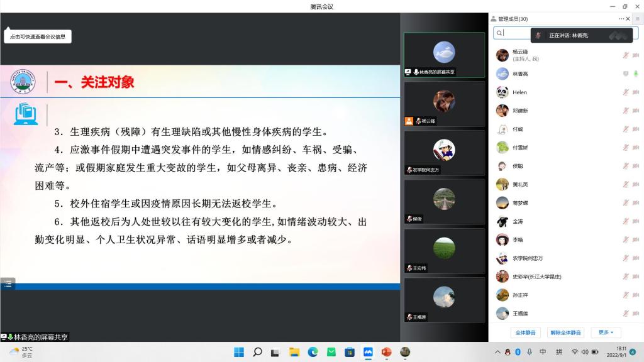Click the list icon at bottom-left of the shared slide
644x362 pixels.
coord(8,283)
